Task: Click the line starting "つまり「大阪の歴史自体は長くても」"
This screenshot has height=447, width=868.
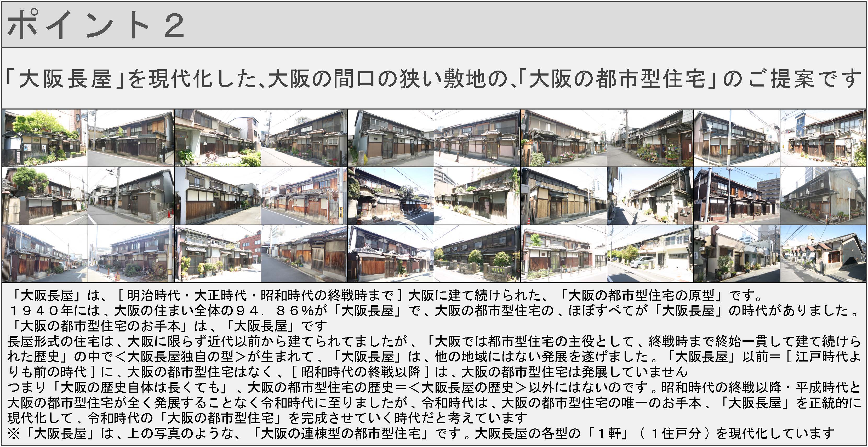Action: [434, 388]
